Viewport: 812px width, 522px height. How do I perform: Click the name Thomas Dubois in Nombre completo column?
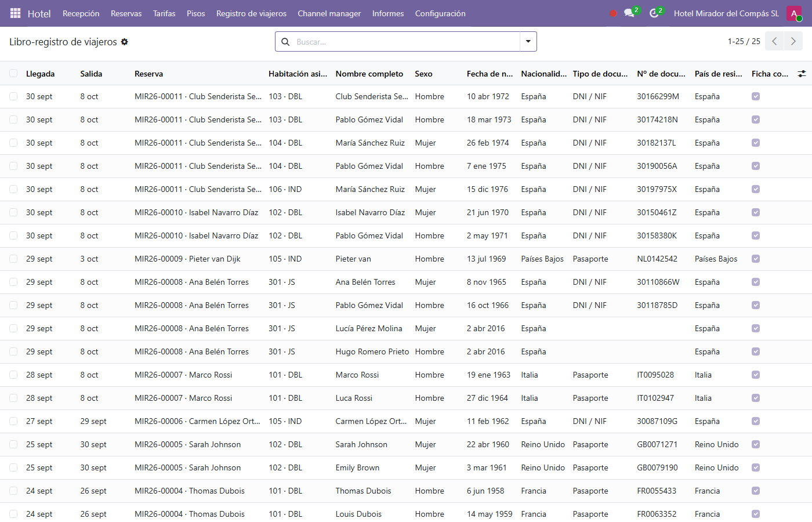coord(364,491)
